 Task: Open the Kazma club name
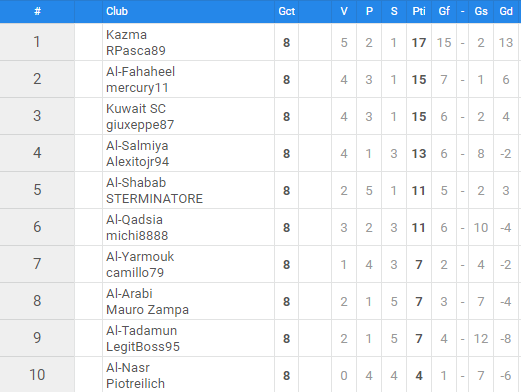126,35
